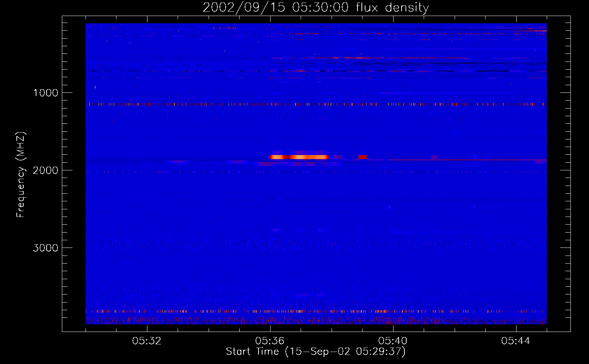Click the bright yellow burst near 1800 MHz
The width and height of the screenshot is (589, 364).
click(299, 157)
